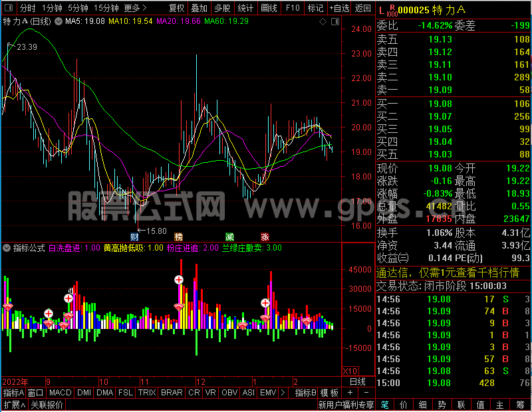
Task: Show more indicator tabs with > arrow
Action: [283, 393]
